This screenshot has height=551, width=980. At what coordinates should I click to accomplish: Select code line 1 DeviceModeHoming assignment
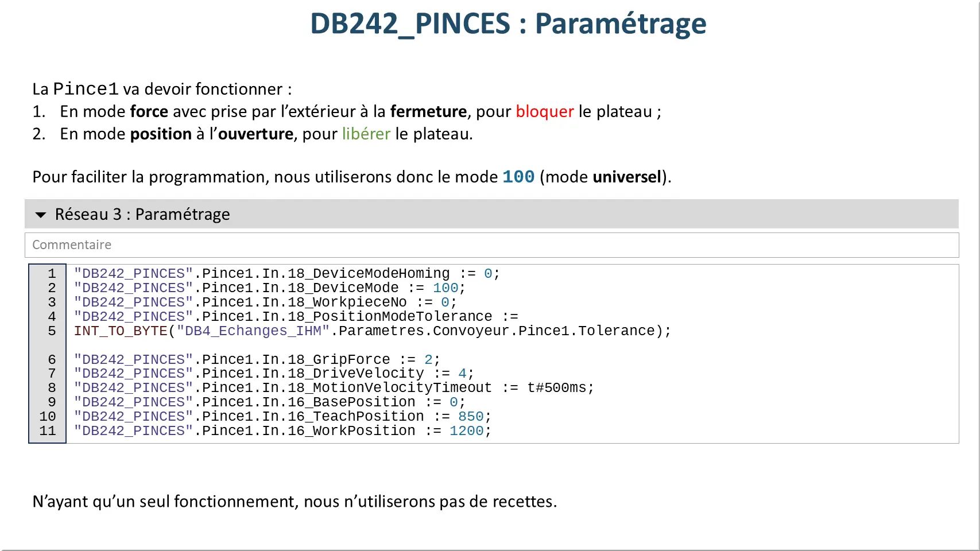[x=286, y=274]
